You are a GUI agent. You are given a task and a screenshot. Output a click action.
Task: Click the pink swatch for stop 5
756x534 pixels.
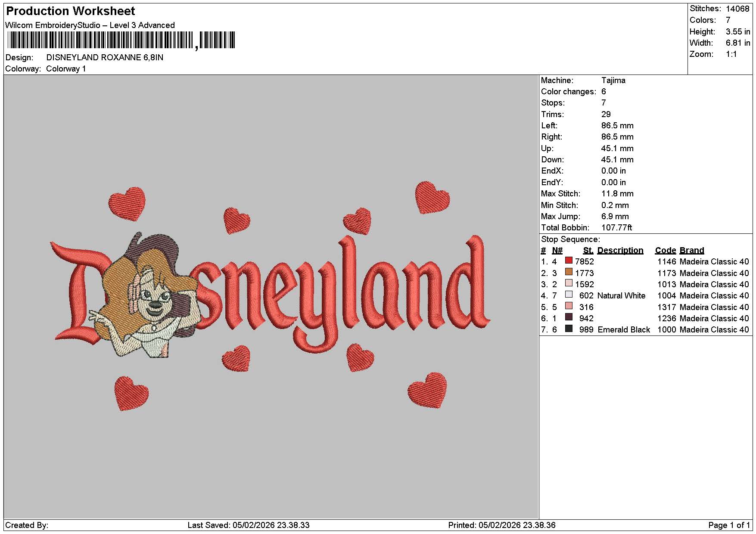pyautogui.click(x=569, y=306)
